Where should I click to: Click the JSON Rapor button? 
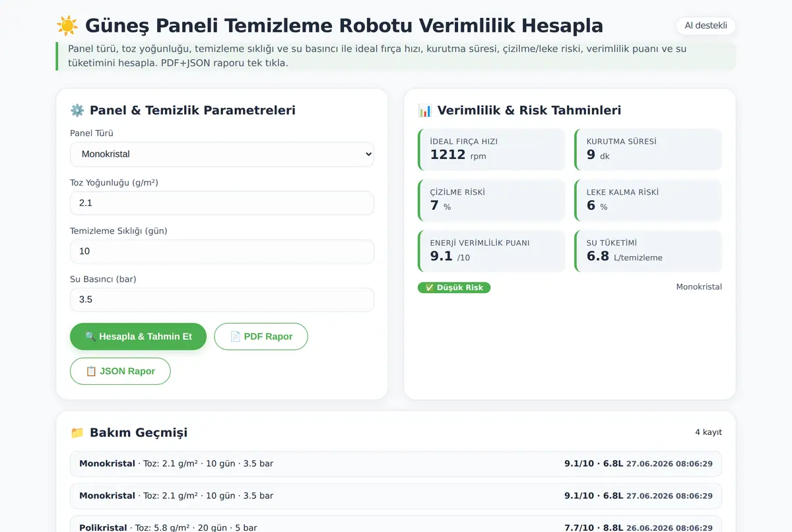(x=120, y=371)
